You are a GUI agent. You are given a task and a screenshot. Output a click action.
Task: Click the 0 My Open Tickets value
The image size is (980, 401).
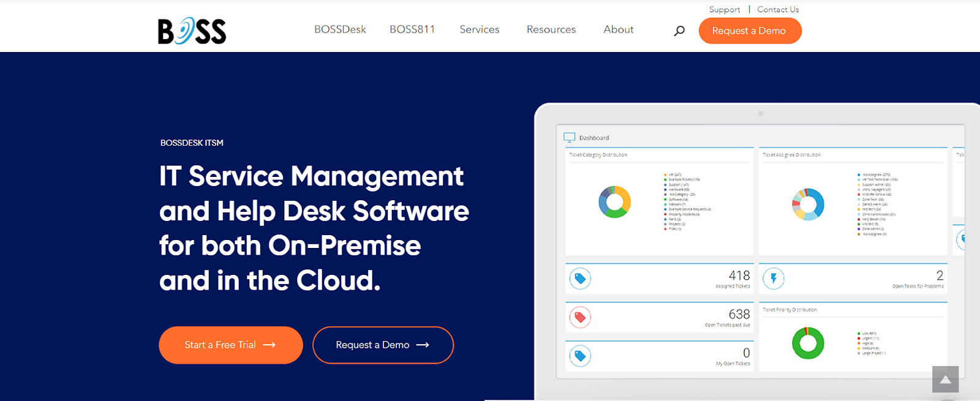(747, 353)
